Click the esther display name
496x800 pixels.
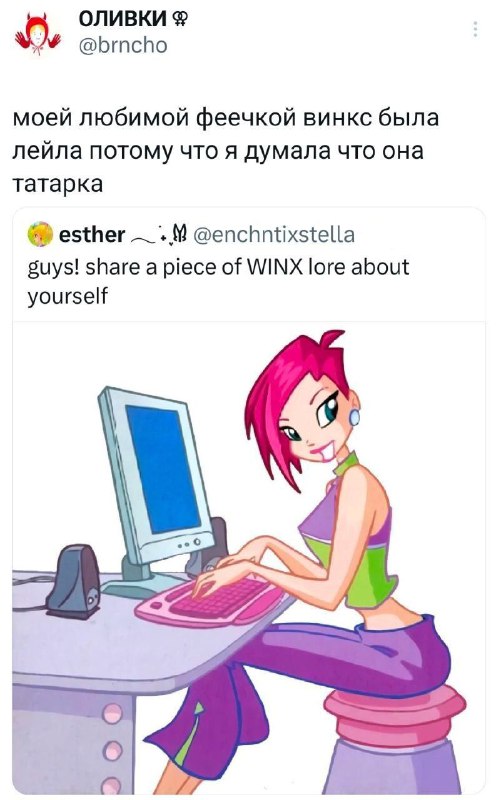[x=92, y=235]
